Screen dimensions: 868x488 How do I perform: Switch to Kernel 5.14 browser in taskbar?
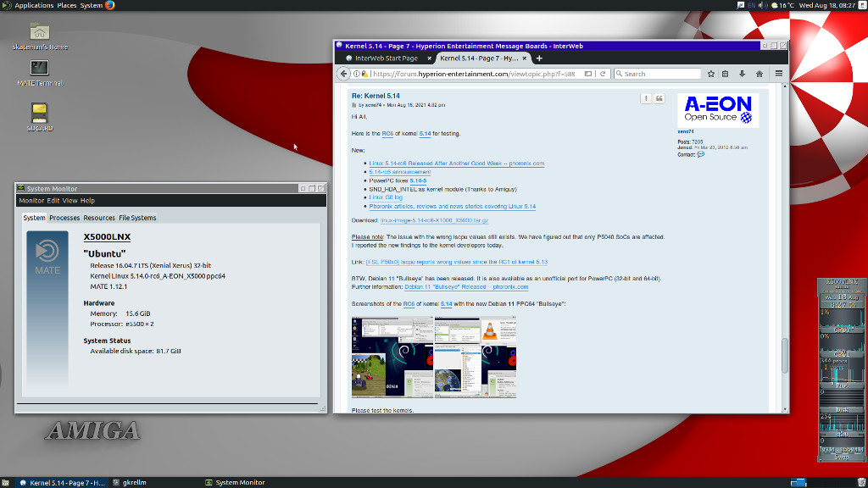[63, 482]
